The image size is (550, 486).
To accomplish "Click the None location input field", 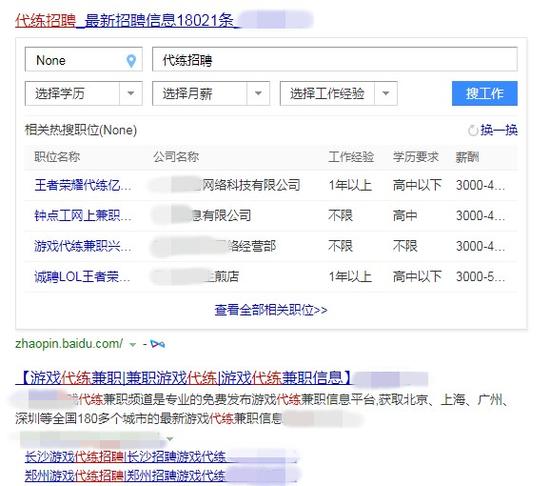I will (x=83, y=60).
